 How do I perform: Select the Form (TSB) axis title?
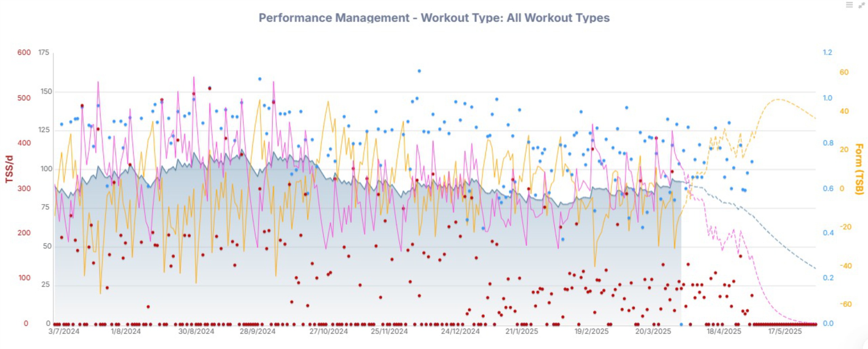858,169
